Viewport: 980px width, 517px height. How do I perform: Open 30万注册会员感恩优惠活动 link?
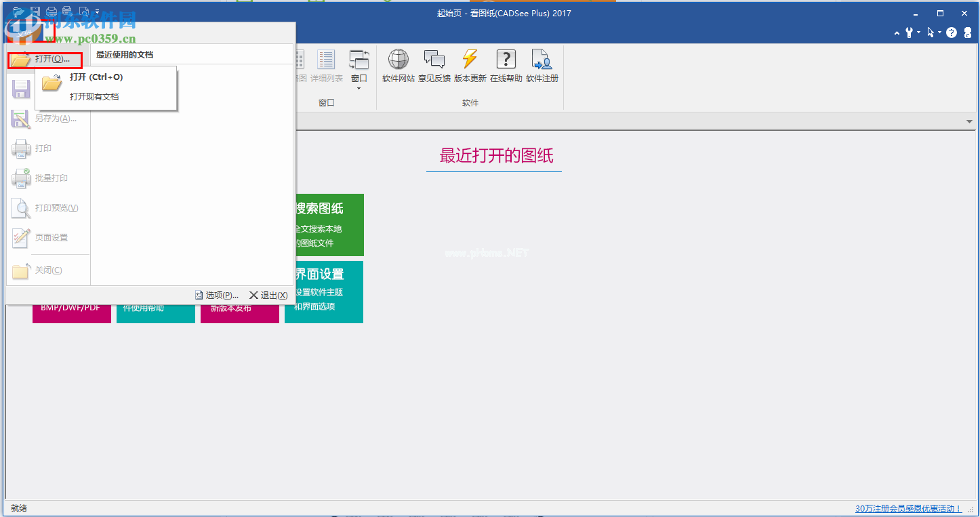pyautogui.click(x=908, y=508)
